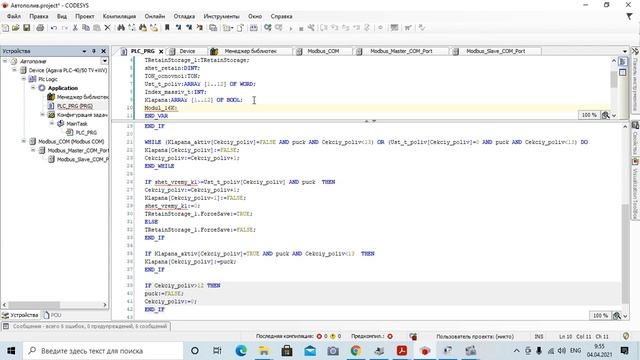Open the Онлайн menu
This screenshot has width=640, height=360.
(x=155, y=16)
